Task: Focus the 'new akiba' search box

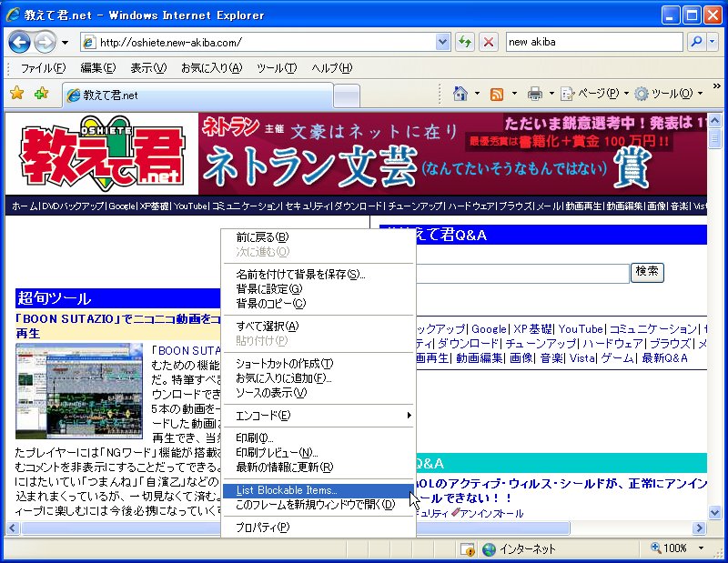Action: (594, 42)
